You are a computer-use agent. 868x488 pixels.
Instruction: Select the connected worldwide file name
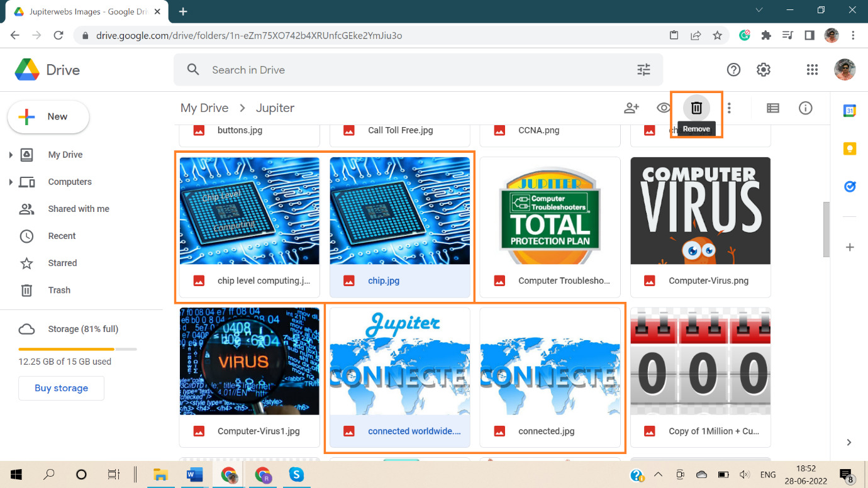[x=415, y=431]
